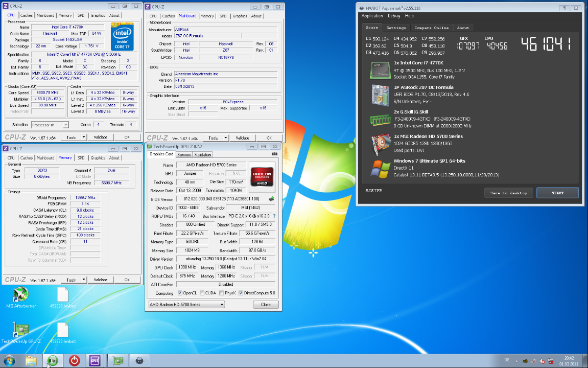Switch to the Settings tab in Aquamark
The image size is (588, 368).
coord(396,28)
